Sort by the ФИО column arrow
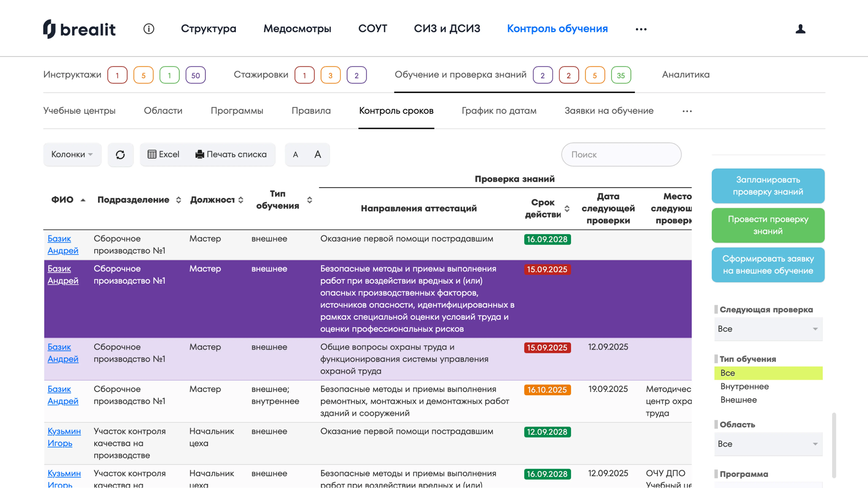The image size is (868, 488). [x=83, y=200]
